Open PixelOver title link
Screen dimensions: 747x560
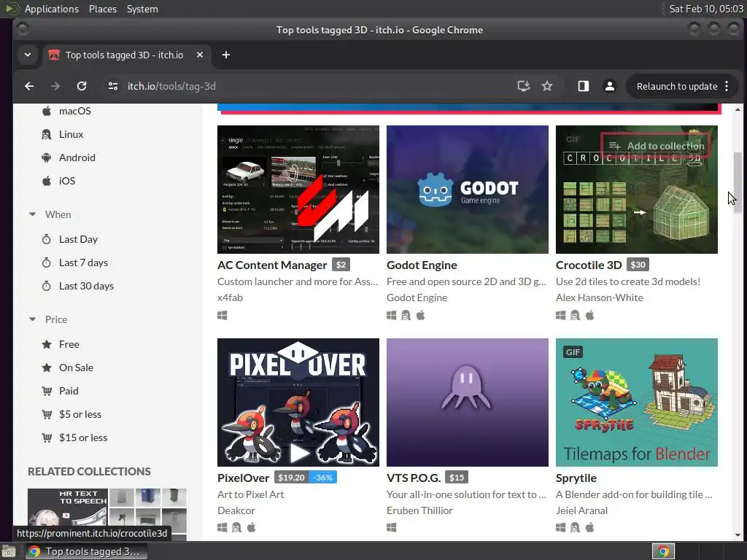244,478
